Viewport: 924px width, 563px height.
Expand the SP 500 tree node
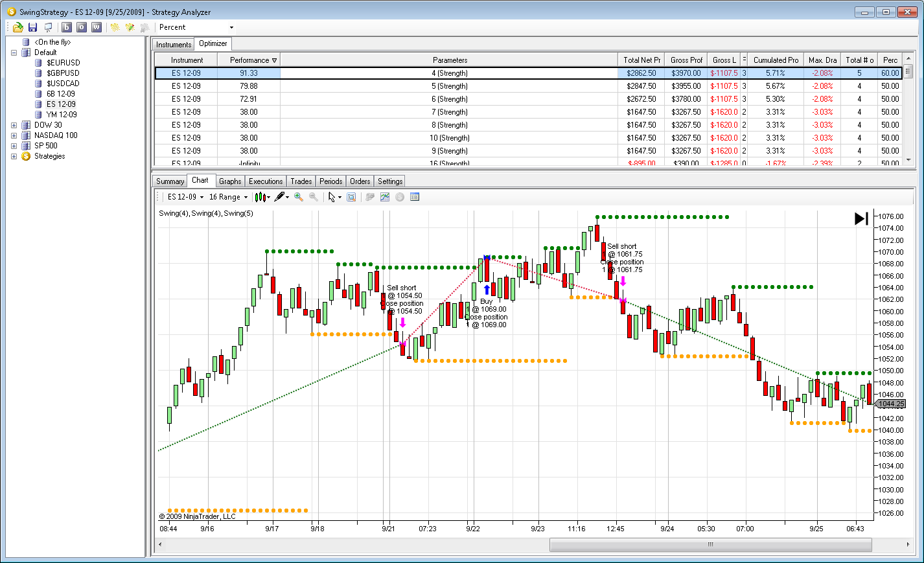14,146
